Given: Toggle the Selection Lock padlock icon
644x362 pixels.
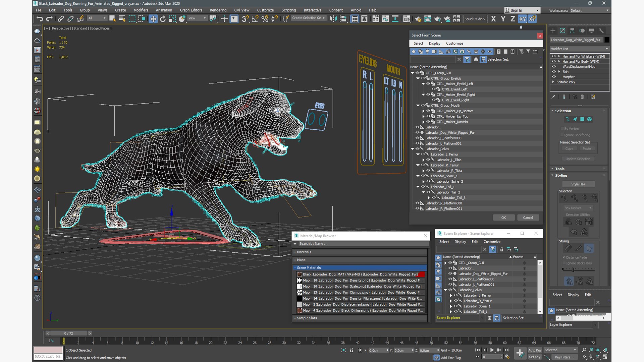Looking at the screenshot, I should pos(352,350).
